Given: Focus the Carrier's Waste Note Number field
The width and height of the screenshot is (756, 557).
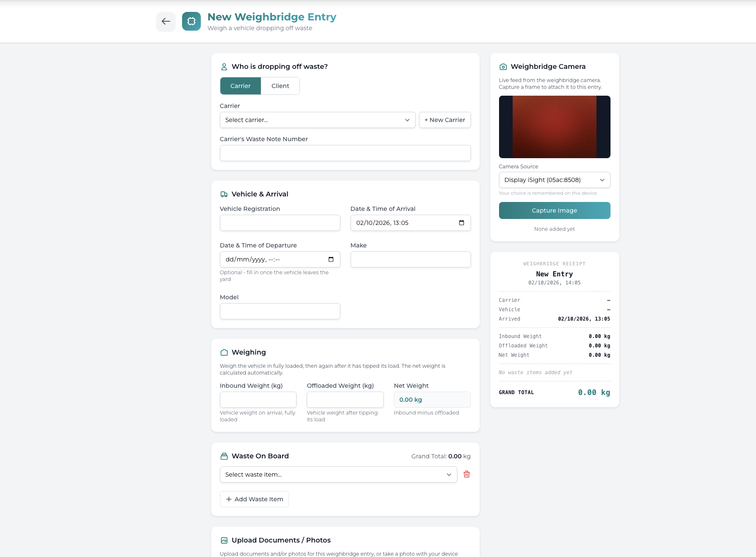Looking at the screenshot, I should [345, 153].
